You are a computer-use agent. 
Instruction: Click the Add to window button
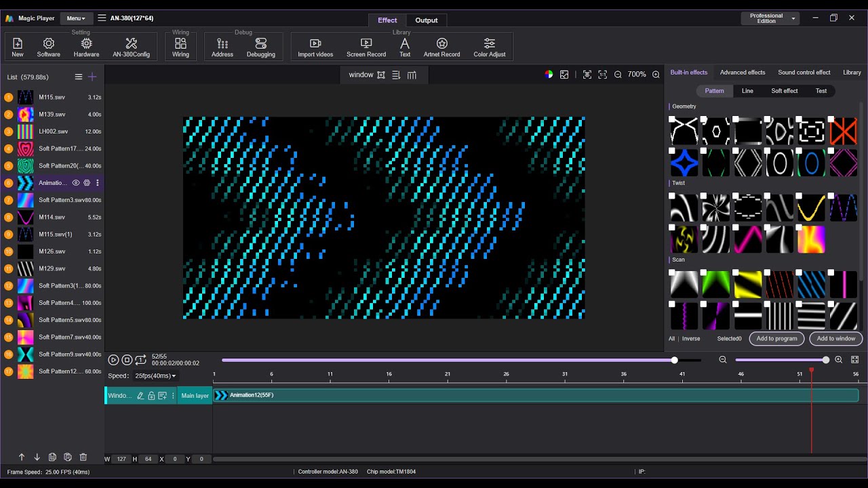pos(836,338)
